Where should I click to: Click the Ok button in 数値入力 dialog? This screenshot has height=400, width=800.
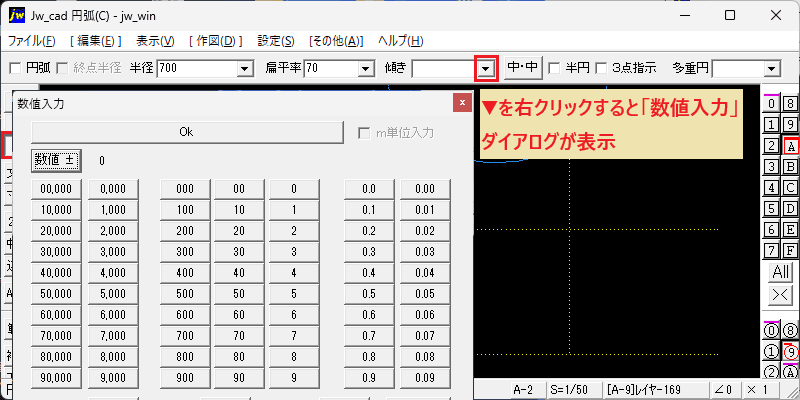[x=187, y=132]
